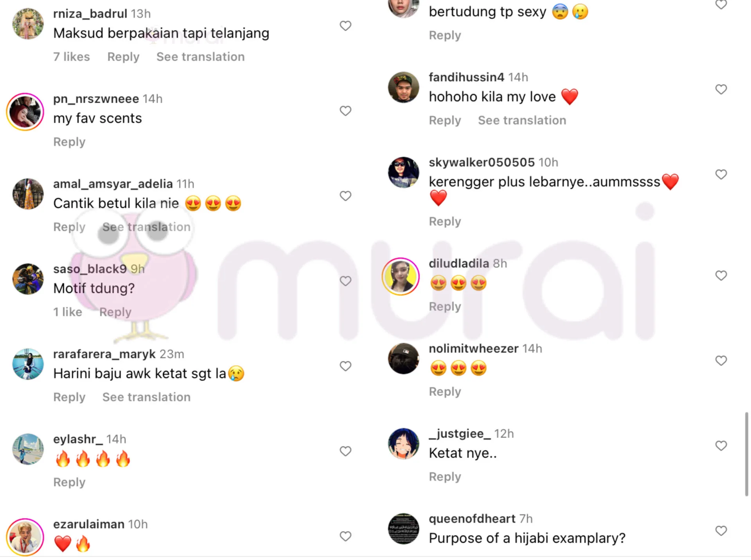
Task: Toggle like on diludladila's comment
Action: [721, 276]
